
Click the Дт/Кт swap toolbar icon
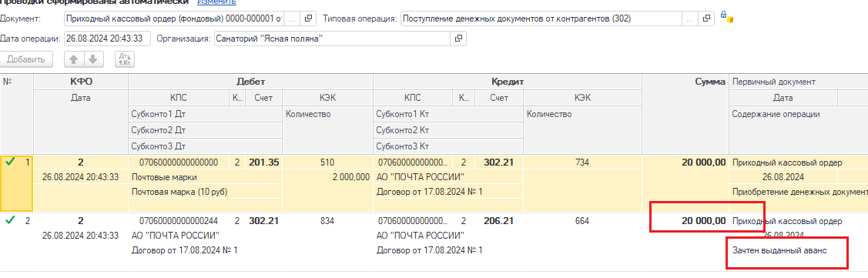click(125, 59)
